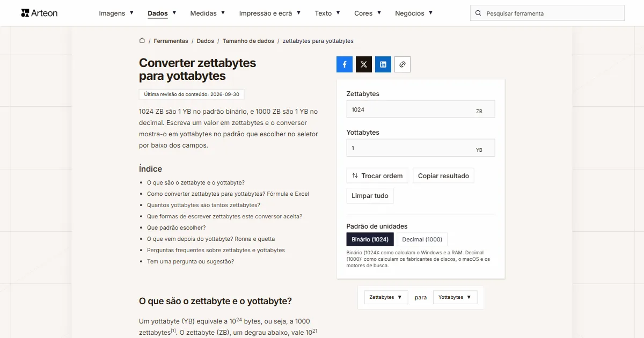Jump to 'Quantos yottabytes são tantos zettabytes?'
Viewport: 644px width, 338px height.
coord(203,205)
